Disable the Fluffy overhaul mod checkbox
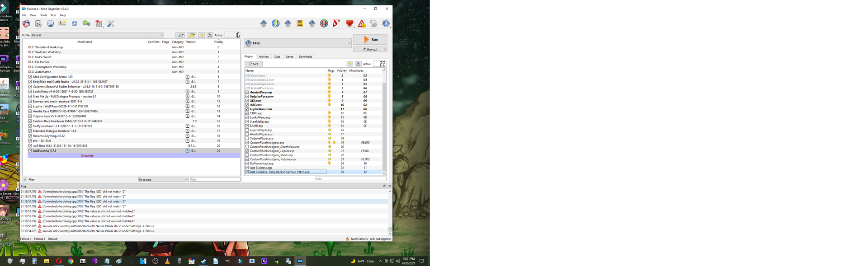 click(30, 126)
